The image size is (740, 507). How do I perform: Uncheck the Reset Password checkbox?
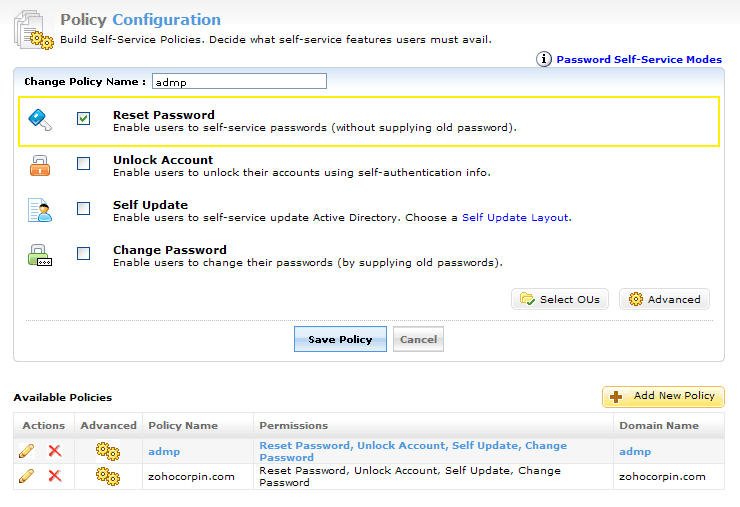(84, 119)
